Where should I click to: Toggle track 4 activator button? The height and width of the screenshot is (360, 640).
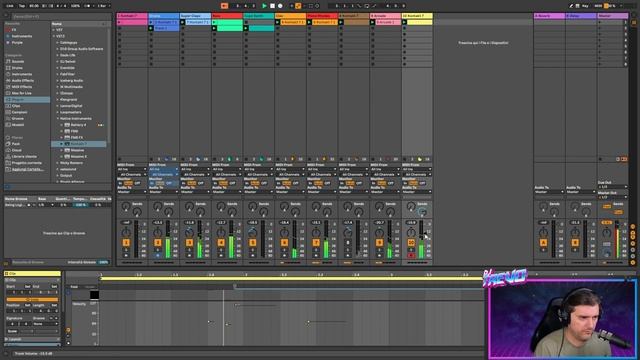tap(221, 242)
